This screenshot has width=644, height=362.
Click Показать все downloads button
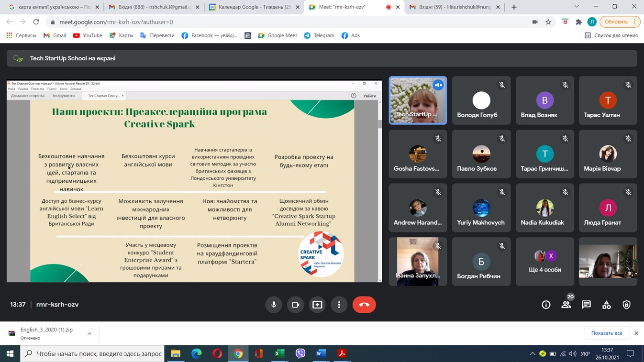606,333
